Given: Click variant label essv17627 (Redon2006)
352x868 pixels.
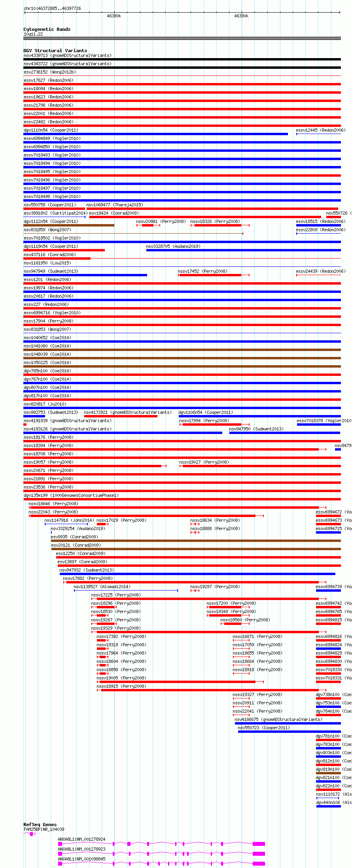Looking at the screenshot, I should point(49,80).
